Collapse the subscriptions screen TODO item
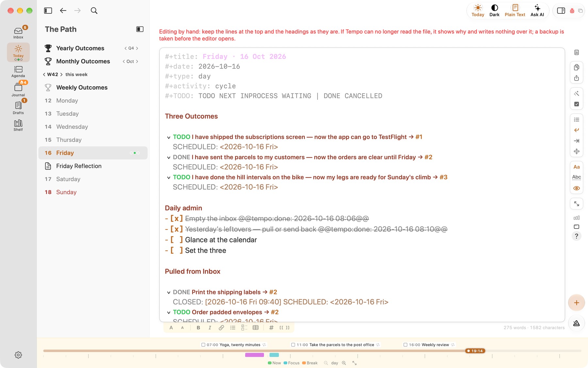 pos(169,137)
